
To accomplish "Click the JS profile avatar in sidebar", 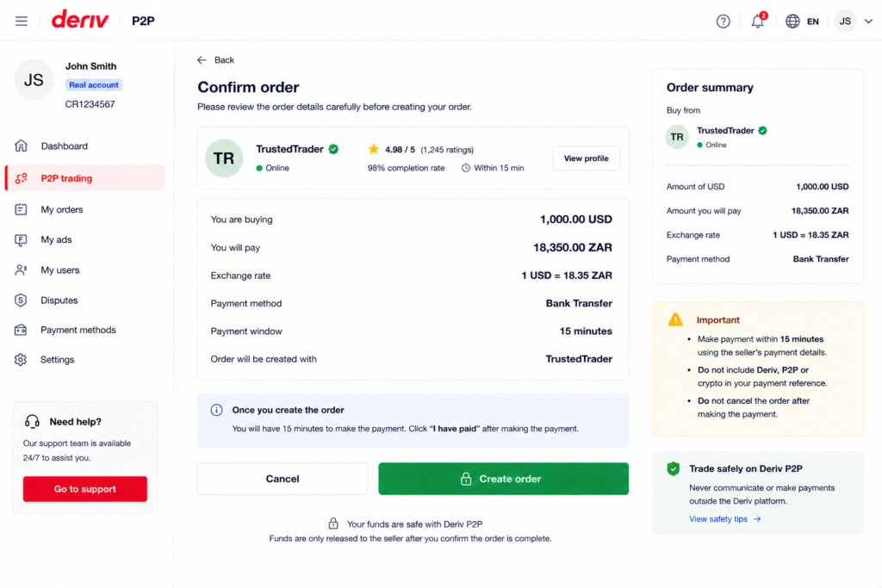I will (34, 80).
